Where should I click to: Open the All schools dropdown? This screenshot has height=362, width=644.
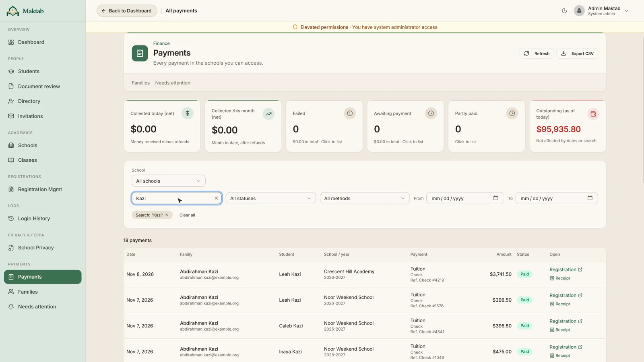click(169, 181)
